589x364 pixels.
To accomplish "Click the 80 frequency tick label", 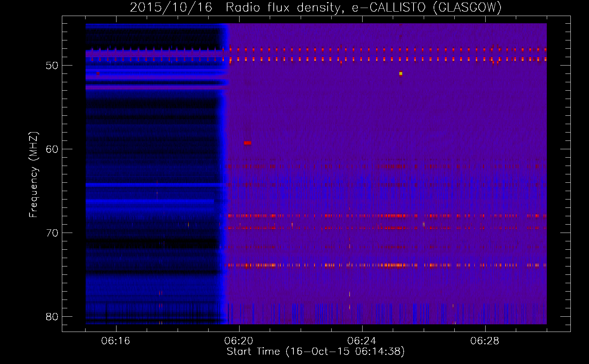I will pyautogui.click(x=52, y=317).
